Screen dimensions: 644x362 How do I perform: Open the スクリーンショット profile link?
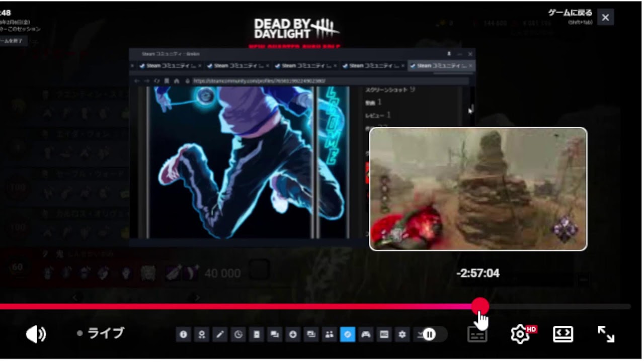387,89
